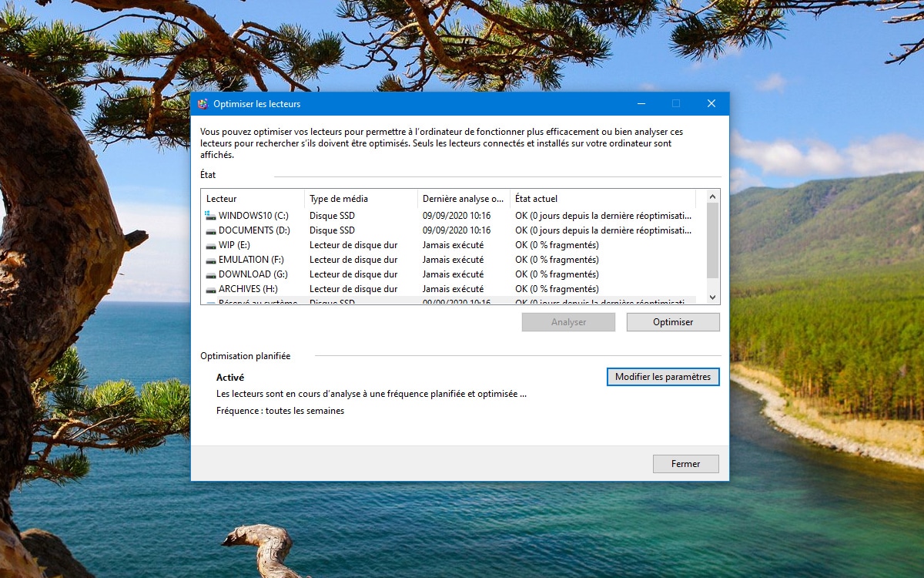Viewport: 924px width, 578px height.
Task: Open Modifier les paramètres for scheduled optimization
Action: [x=662, y=377]
